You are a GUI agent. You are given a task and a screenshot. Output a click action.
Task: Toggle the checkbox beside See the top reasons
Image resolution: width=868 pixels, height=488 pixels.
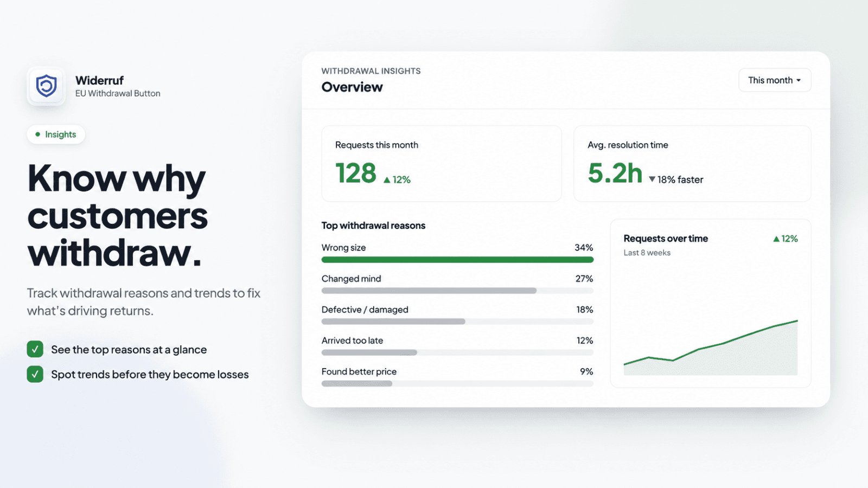[35, 349]
